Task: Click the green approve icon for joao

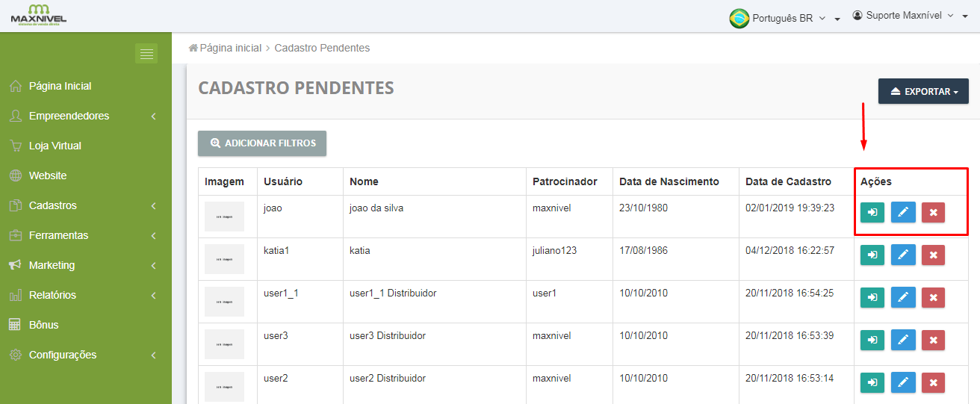Action: 872,213
